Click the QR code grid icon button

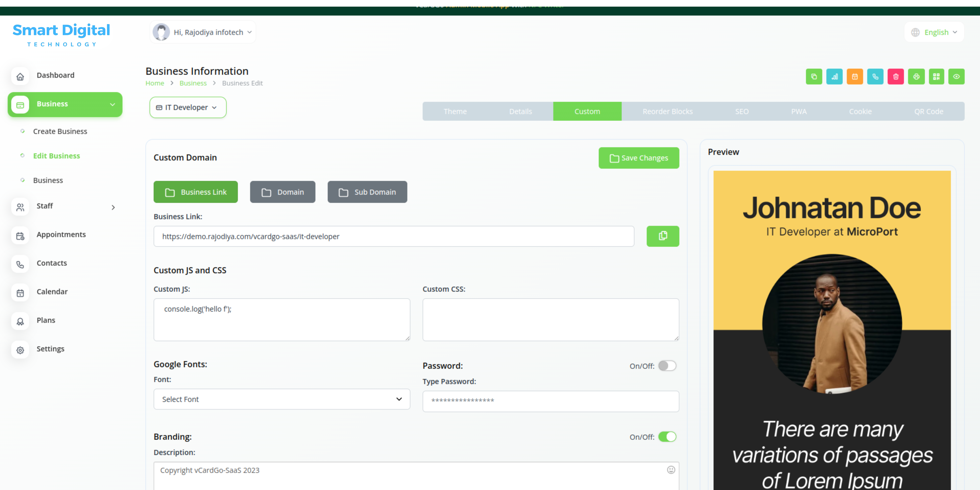point(936,76)
